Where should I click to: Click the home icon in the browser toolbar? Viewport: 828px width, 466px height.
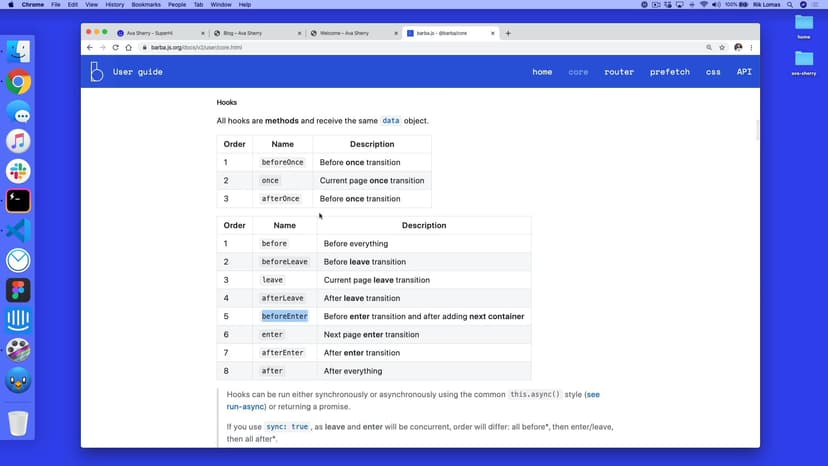tap(129, 47)
